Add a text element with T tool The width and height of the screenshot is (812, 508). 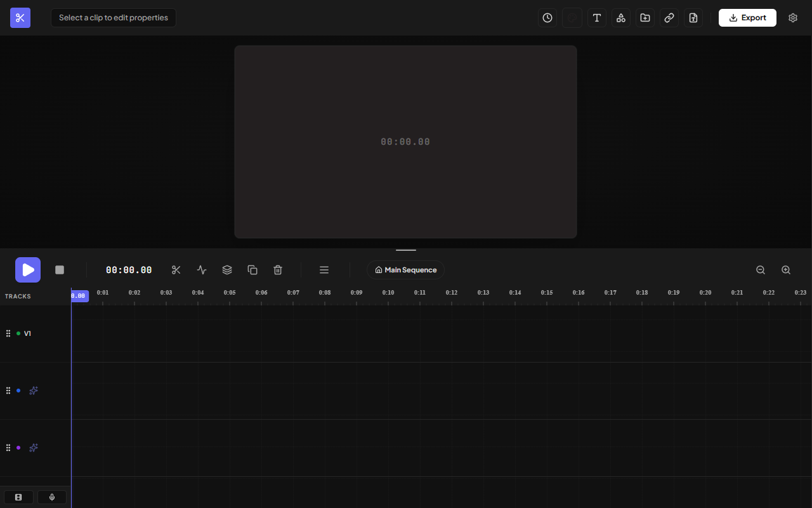coord(596,18)
